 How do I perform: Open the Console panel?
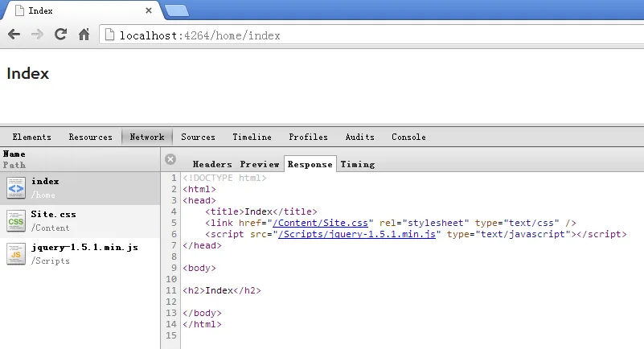coord(408,138)
